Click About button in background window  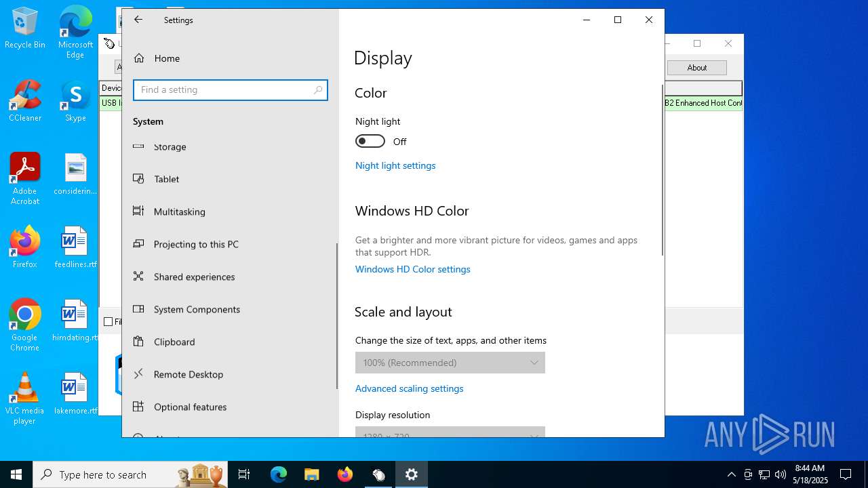click(x=696, y=68)
